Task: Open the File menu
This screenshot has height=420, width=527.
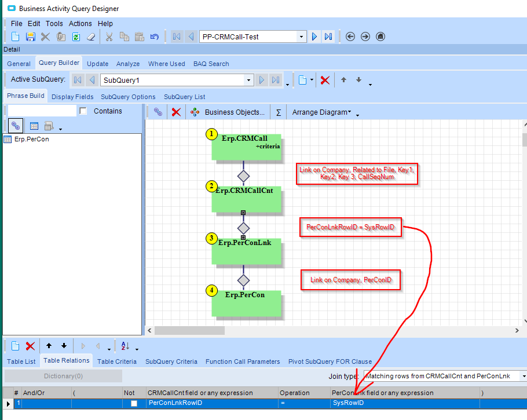Action: 16,24
